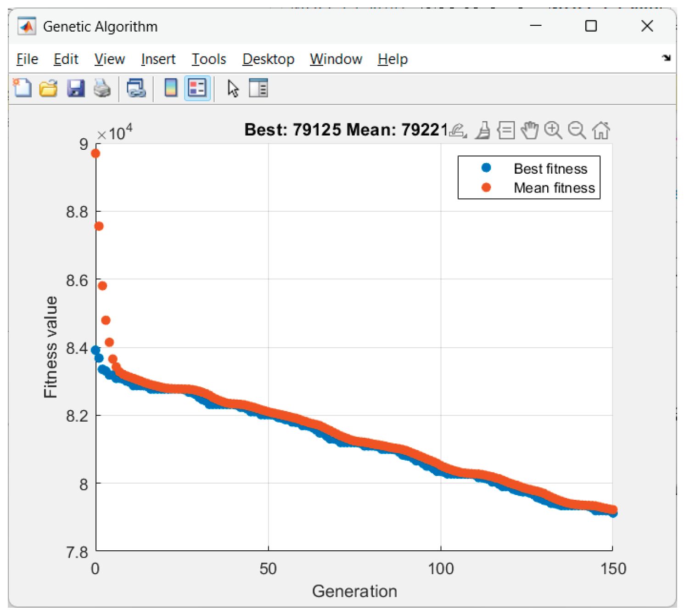Select the Pan hand tool above the axes
Screen dimensions: 685x616
529,130
